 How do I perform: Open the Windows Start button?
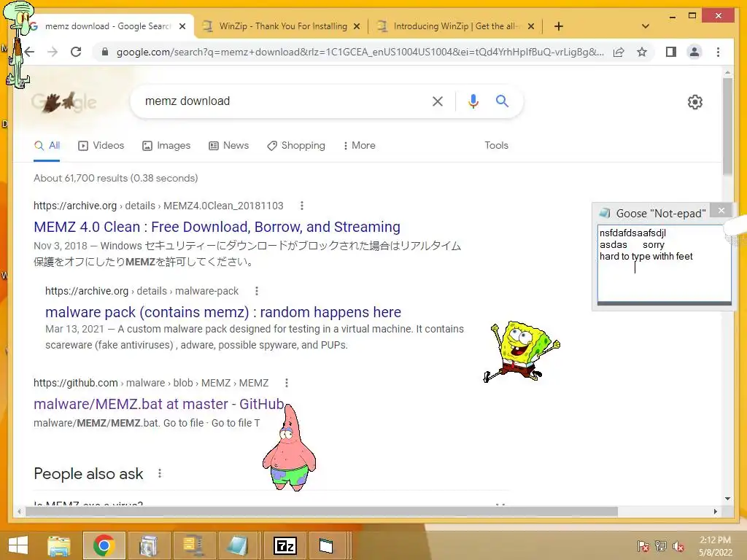pos(18,545)
